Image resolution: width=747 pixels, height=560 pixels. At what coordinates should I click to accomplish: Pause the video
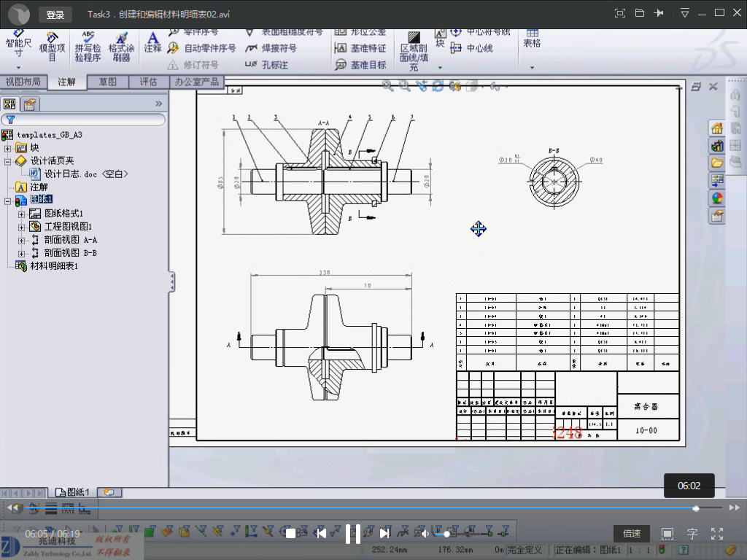[353, 534]
